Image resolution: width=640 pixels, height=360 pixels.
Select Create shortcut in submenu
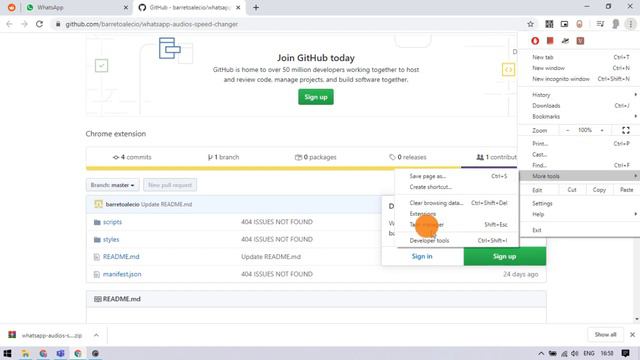(458, 187)
